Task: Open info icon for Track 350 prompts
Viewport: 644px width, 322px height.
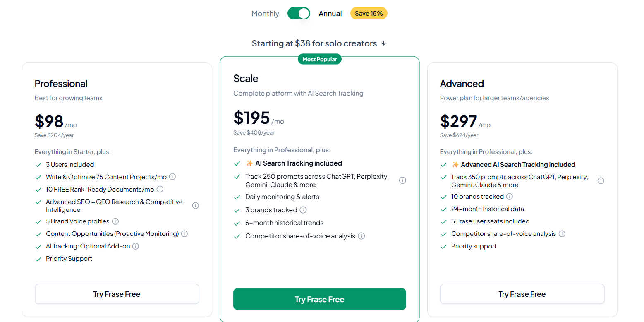Action: tap(601, 181)
